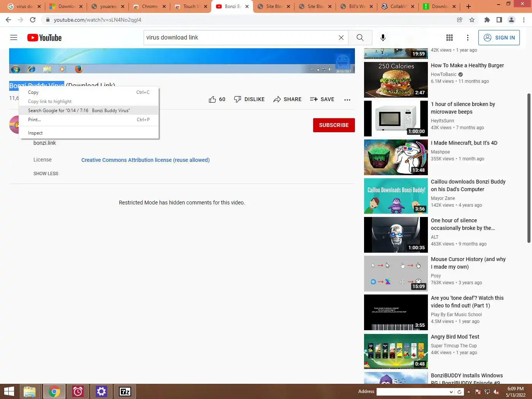532x399 pixels.
Task: Share this page from address bar icon
Action: click(459, 20)
